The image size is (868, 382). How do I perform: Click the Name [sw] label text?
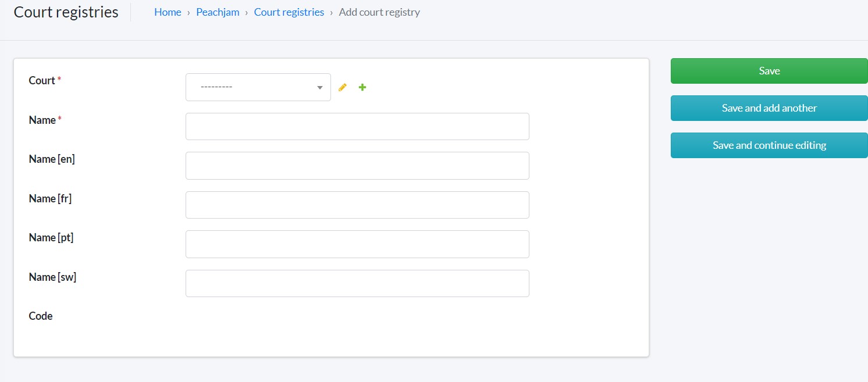click(52, 277)
